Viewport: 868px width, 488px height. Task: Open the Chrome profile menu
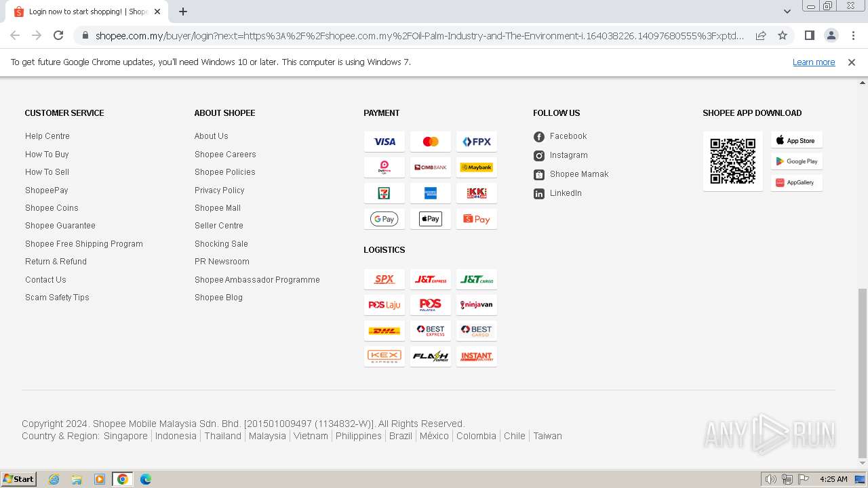pyautogui.click(x=831, y=35)
